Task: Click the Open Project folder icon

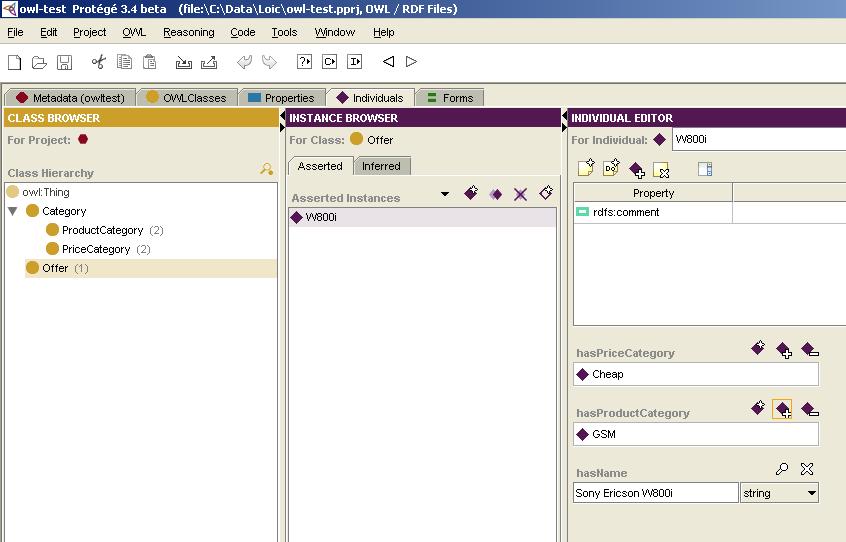Action: [x=39, y=62]
